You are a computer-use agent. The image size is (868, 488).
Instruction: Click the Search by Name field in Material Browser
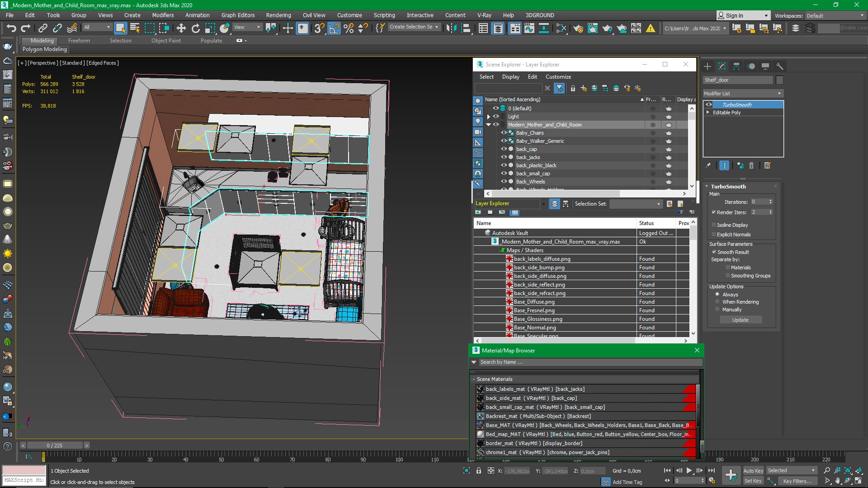[x=590, y=362]
